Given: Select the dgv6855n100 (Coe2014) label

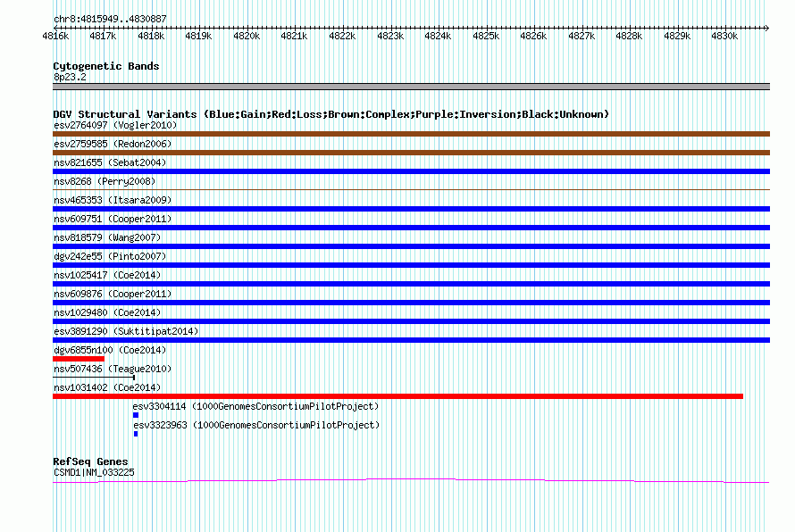Looking at the screenshot, I should click(x=110, y=350).
